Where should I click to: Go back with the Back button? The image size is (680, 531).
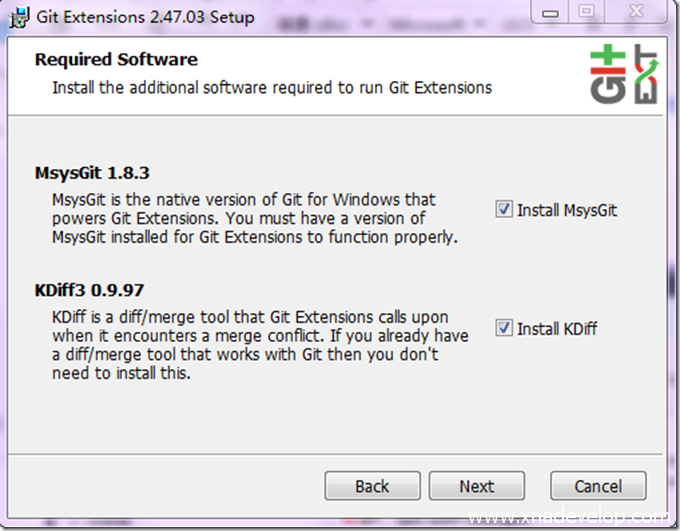pyautogui.click(x=372, y=486)
